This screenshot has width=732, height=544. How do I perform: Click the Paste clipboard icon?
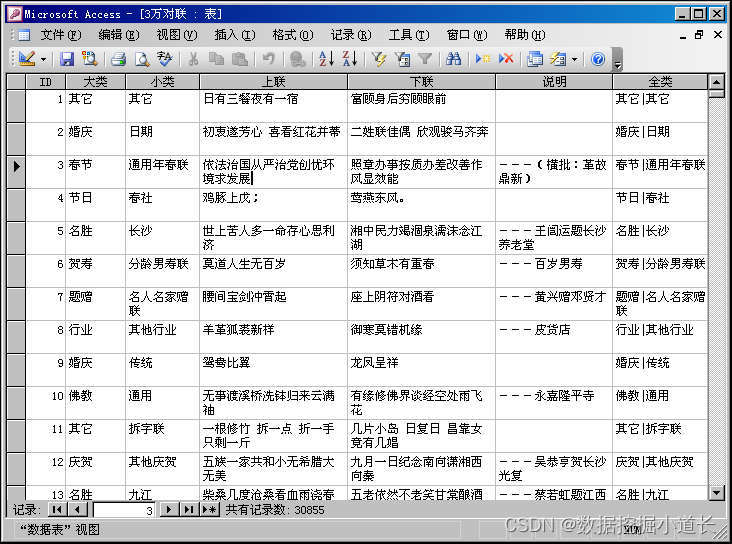(x=240, y=59)
